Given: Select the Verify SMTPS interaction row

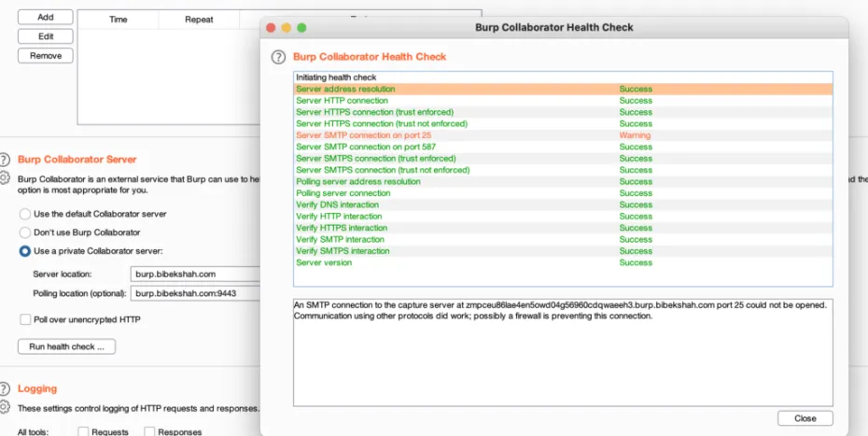Looking at the screenshot, I should coord(563,251).
